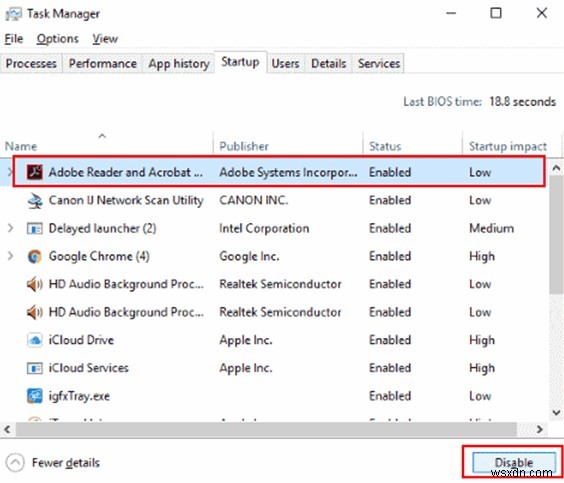564x483 pixels.
Task: Click Adobe Systems Incorpor... publisher cell
Action: (288, 173)
